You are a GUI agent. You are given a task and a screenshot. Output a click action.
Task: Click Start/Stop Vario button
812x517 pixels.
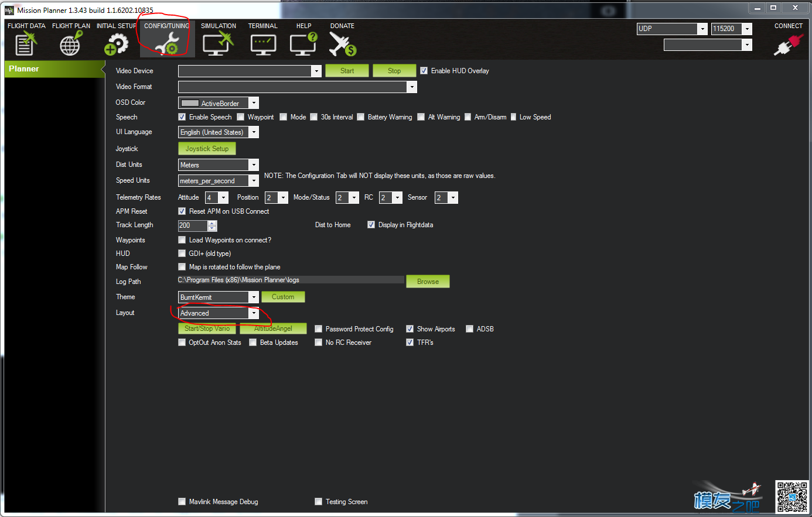[207, 328]
